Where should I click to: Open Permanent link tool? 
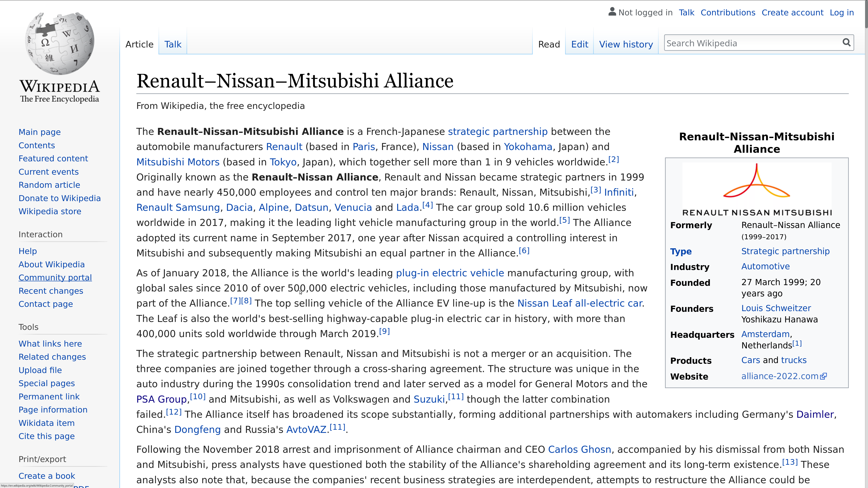point(49,397)
